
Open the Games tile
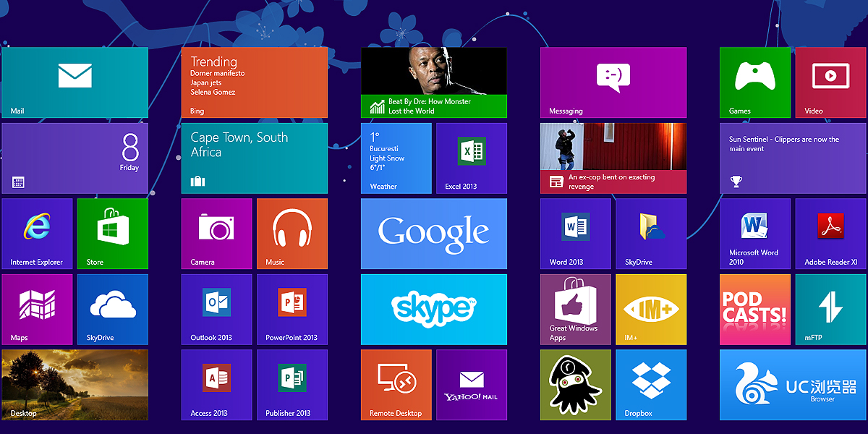pos(755,82)
